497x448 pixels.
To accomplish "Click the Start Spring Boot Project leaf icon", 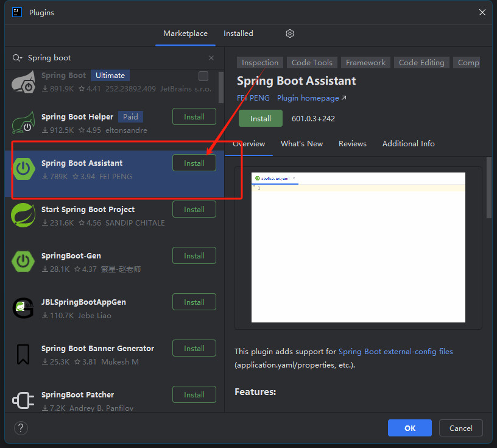I will coord(23,215).
